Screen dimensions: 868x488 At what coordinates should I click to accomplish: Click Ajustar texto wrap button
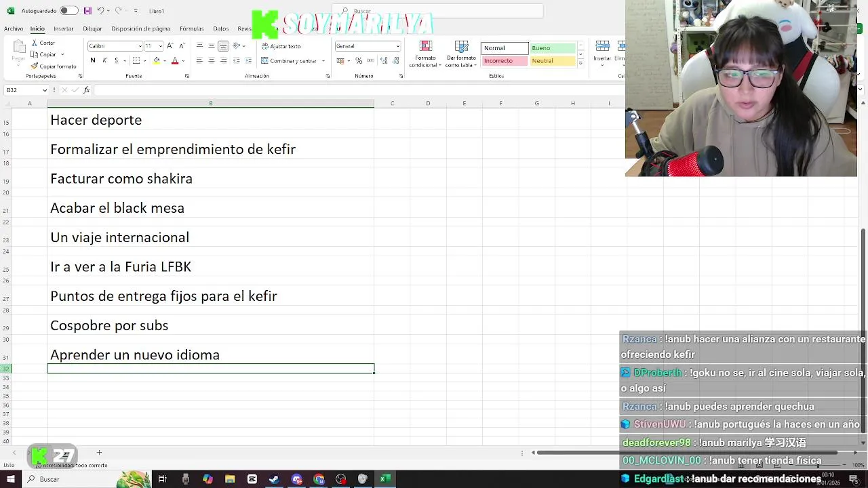[281, 46]
